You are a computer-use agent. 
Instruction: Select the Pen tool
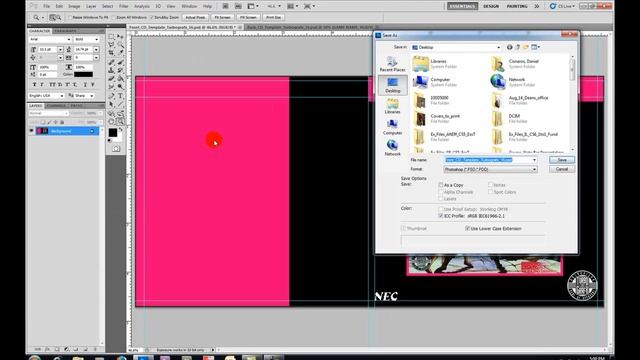(111, 96)
